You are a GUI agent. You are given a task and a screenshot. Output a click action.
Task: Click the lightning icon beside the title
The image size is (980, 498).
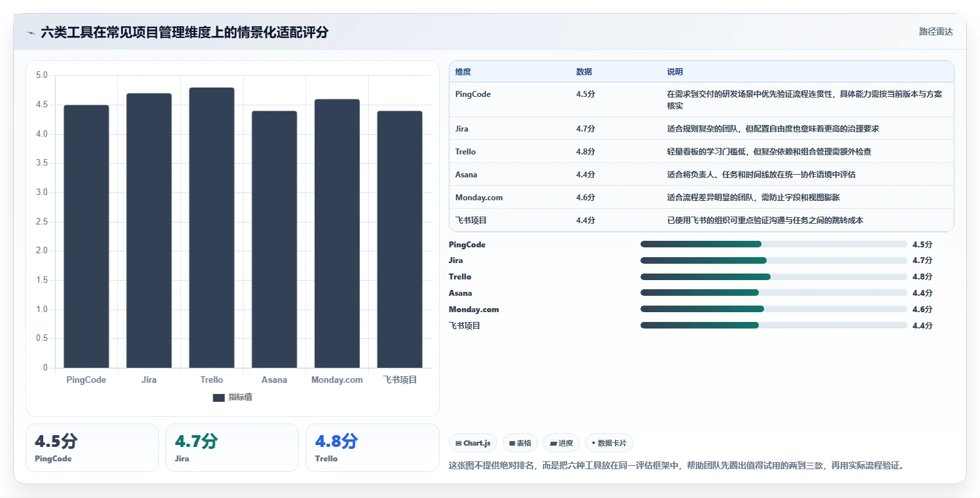point(31,33)
